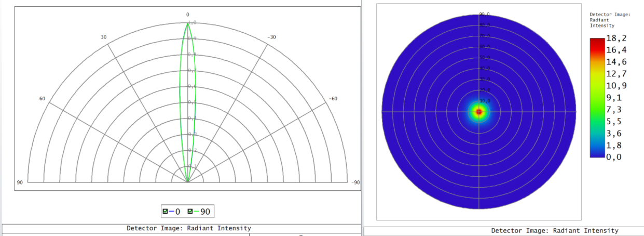Click the 30 degree label on polar plot

(104, 37)
